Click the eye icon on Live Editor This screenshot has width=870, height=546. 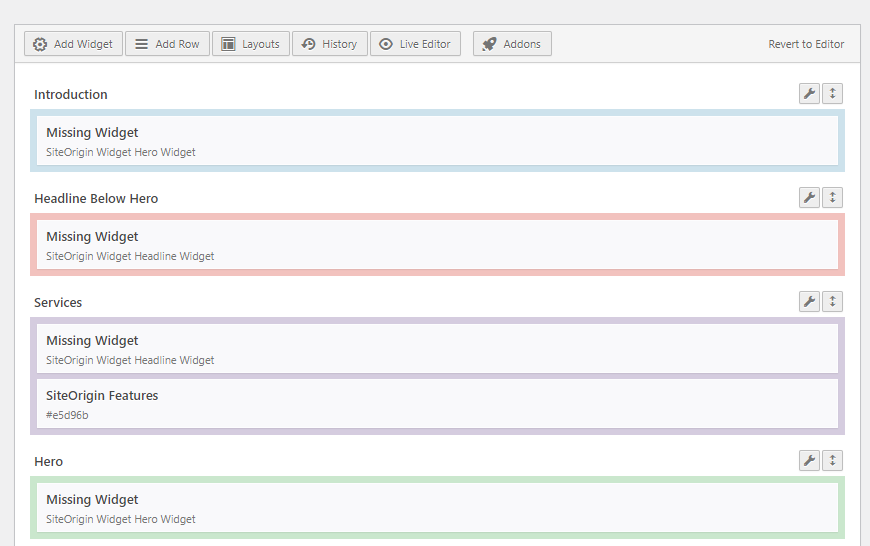click(x=386, y=44)
